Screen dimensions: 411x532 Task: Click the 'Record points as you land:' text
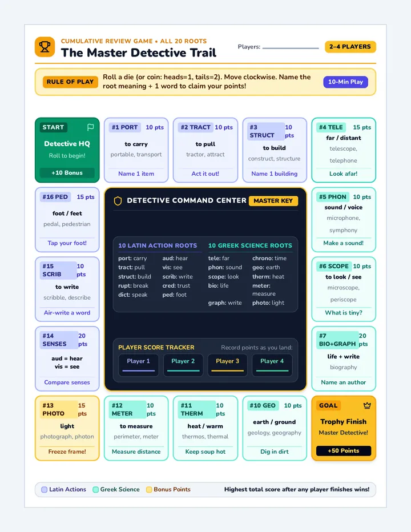pyautogui.click(x=257, y=348)
